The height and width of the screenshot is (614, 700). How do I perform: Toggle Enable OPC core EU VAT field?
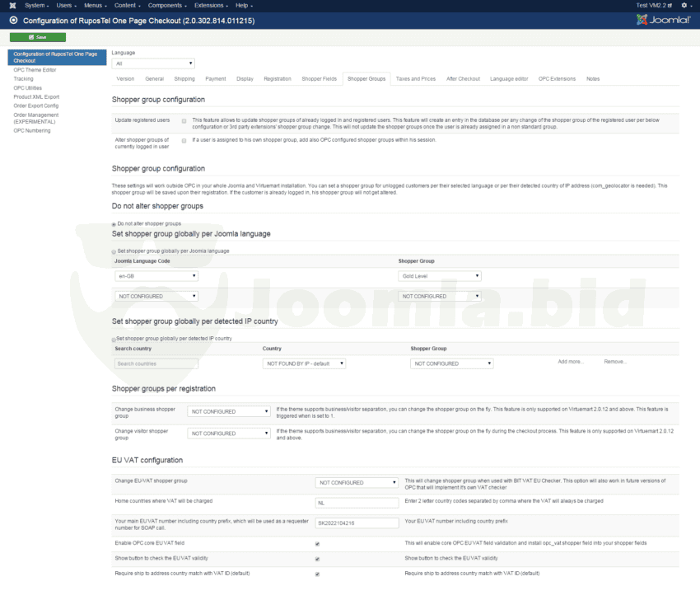[x=317, y=544]
